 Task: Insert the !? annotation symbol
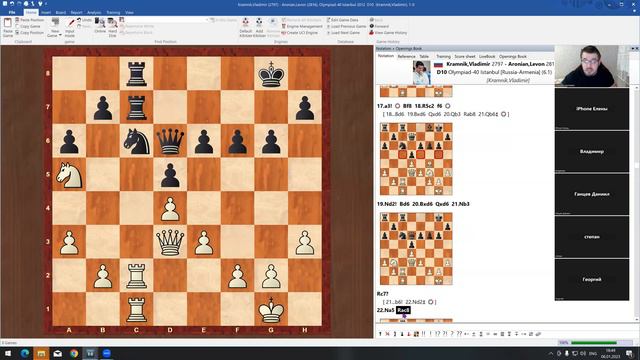pos(438,334)
